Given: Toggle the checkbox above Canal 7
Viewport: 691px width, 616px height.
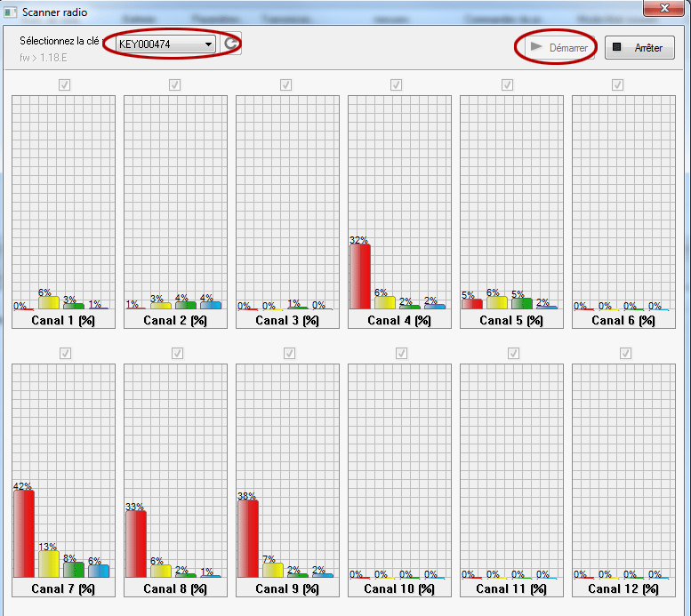Looking at the screenshot, I should (65, 354).
